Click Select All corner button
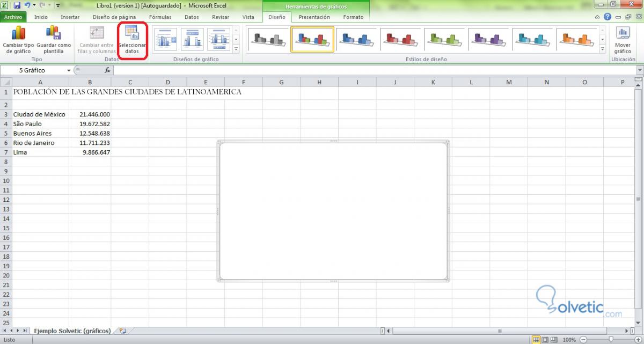This screenshot has width=644, height=344. point(6,82)
